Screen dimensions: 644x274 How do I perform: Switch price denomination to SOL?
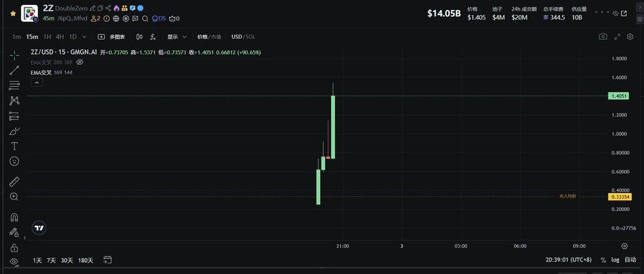(x=250, y=37)
